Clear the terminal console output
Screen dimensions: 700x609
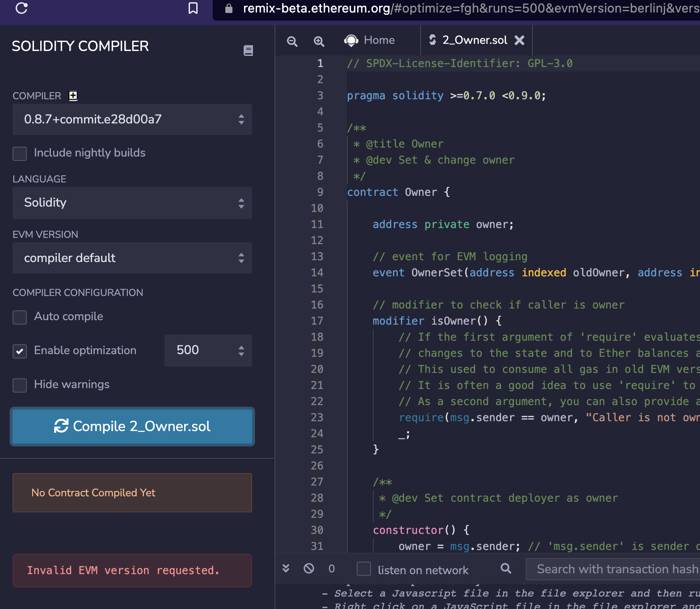pos(309,568)
